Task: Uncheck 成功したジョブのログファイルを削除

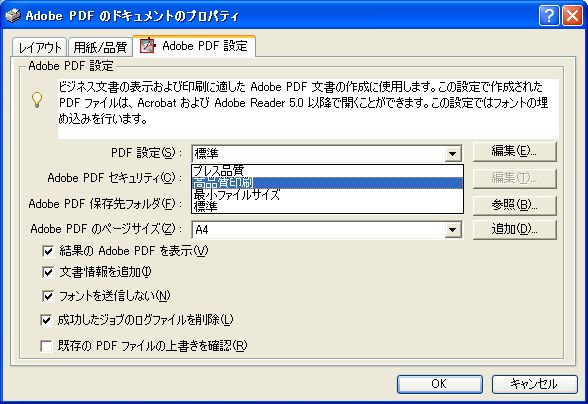Action: 46,320
